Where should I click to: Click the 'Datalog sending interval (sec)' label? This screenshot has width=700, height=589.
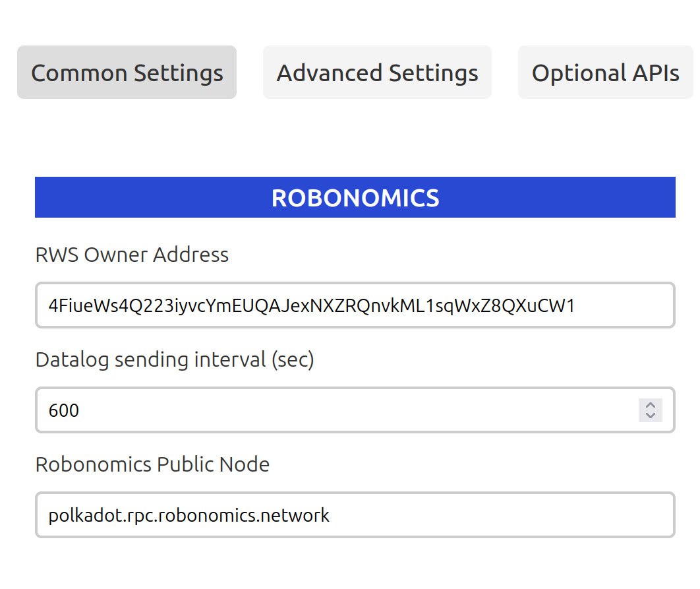point(175,359)
